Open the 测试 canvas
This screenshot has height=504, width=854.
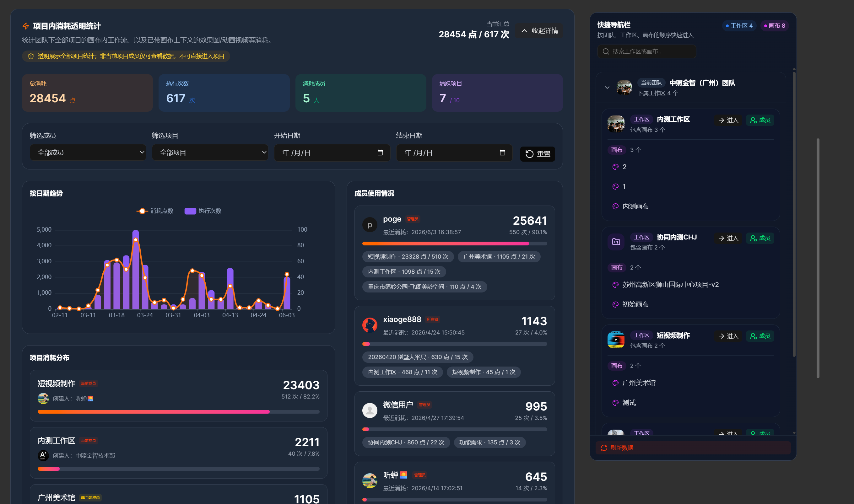point(629,403)
